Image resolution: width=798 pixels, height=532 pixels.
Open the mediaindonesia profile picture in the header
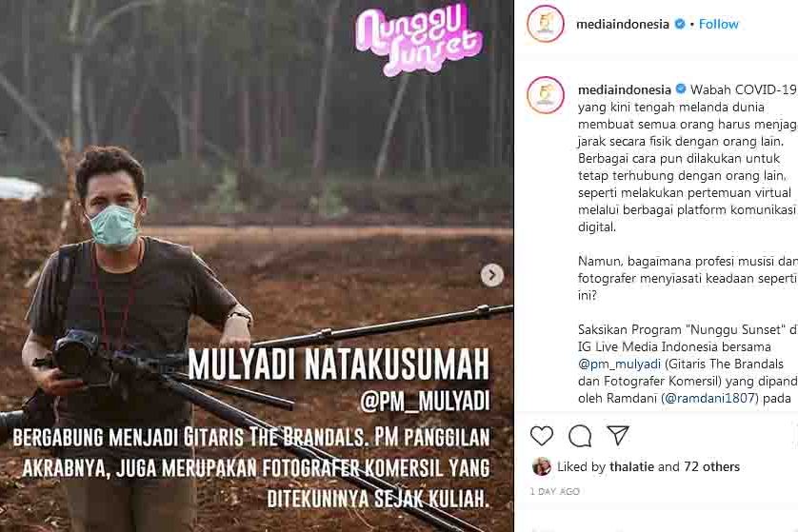546,24
